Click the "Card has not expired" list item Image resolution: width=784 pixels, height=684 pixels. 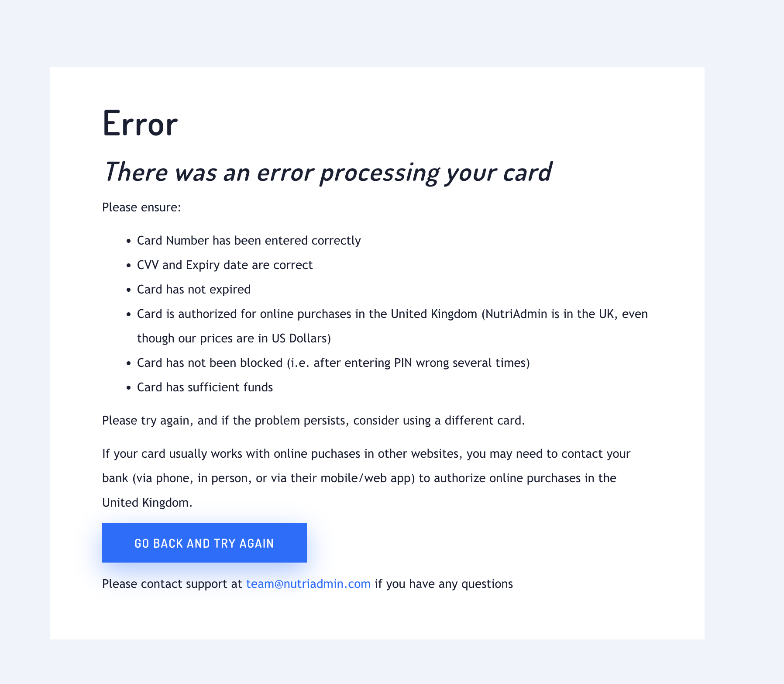point(194,290)
